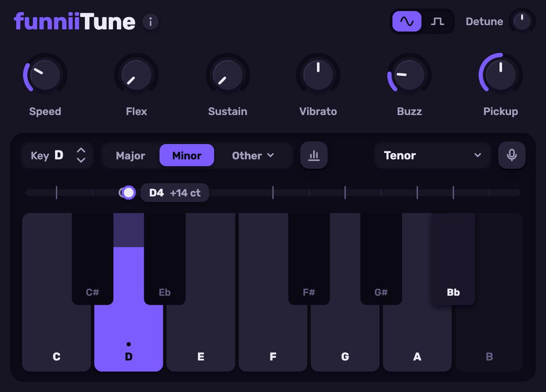Click the microphone input button
The height and width of the screenshot is (392, 546).
coord(512,155)
